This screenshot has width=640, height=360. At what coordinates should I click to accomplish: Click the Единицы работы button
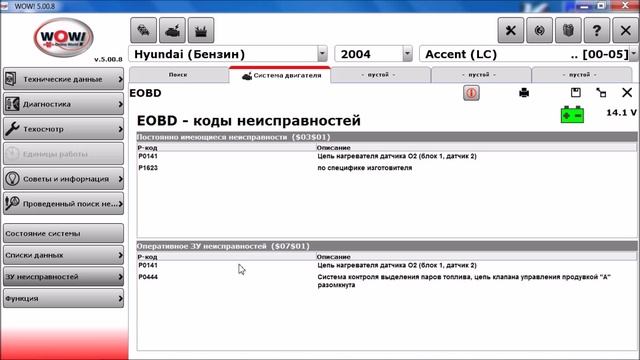63,154
